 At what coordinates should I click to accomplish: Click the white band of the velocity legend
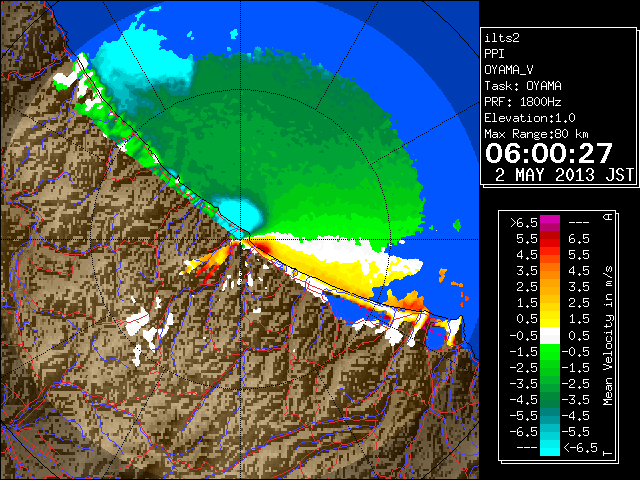(550, 336)
